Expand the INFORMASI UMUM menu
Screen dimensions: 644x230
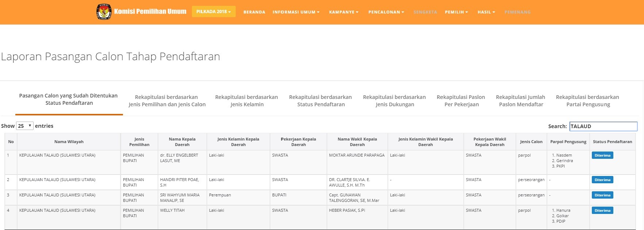[296, 12]
